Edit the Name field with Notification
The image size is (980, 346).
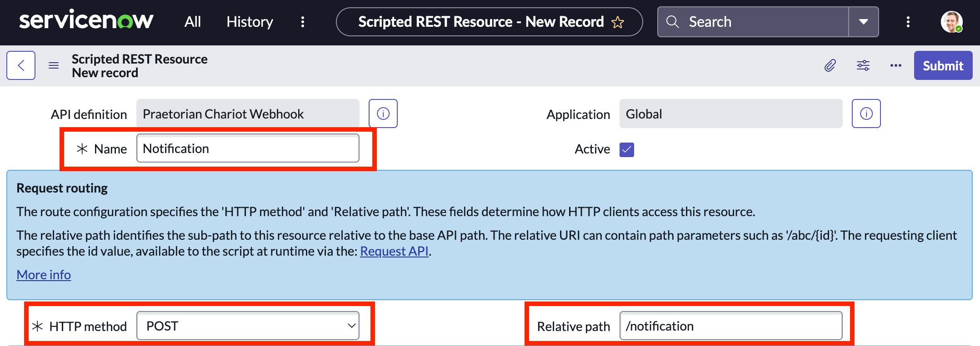coord(248,148)
